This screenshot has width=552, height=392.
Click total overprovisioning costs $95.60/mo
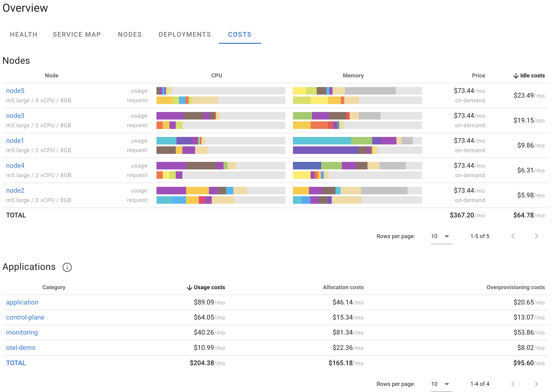pyautogui.click(x=529, y=363)
